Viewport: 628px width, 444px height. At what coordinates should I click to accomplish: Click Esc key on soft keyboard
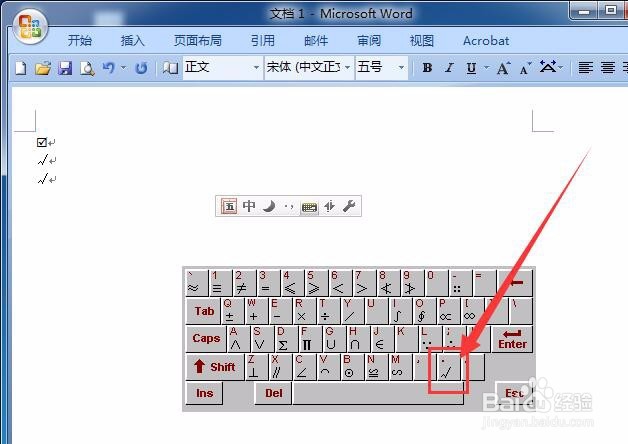[514, 393]
